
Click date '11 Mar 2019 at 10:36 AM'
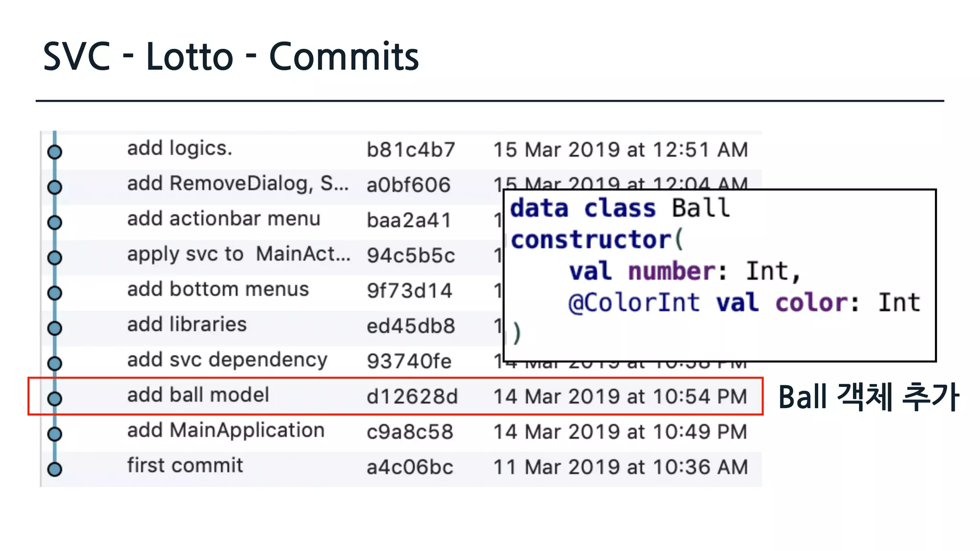pyautogui.click(x=620, y=467)
